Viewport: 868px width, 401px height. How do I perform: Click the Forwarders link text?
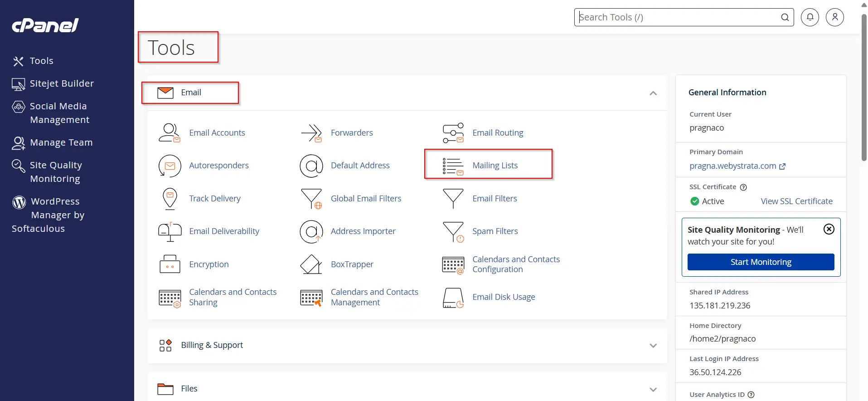point(352,133)
